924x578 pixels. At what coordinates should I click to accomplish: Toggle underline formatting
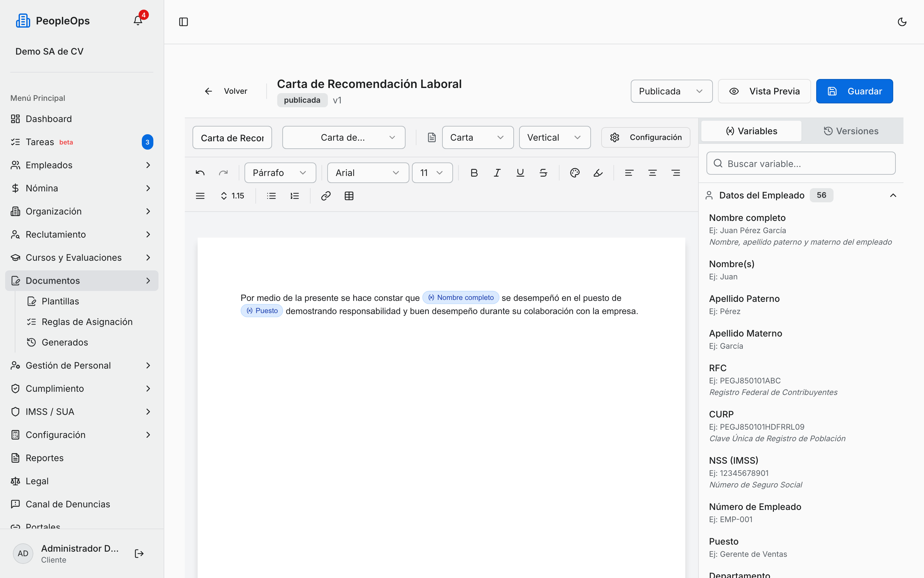pyautogui.click(x=520, y=173)
